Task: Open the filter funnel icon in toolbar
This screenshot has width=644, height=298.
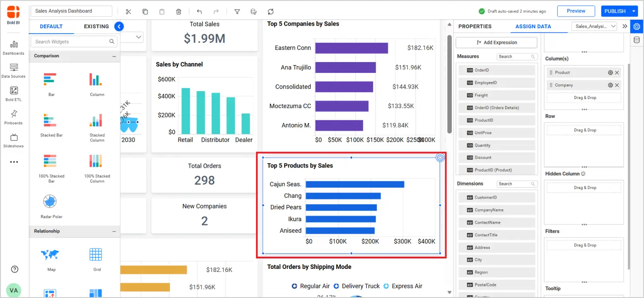Action: [x=237, y=12]
